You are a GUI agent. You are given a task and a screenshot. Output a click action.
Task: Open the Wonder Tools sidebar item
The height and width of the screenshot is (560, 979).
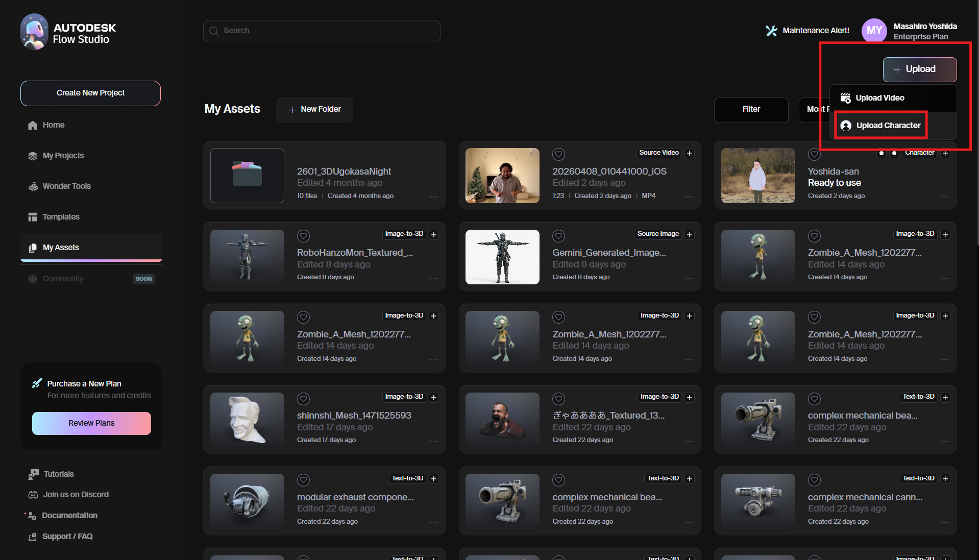point(66,186)
